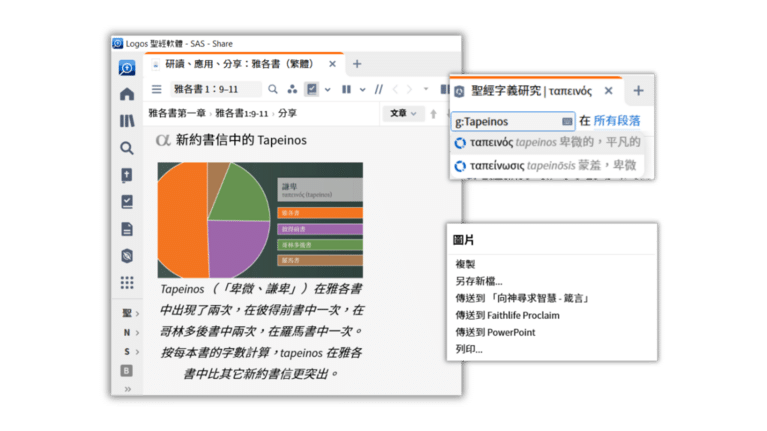Open the Logos home dashboard icon
This screenshot has height=431, width=767.
127,94
